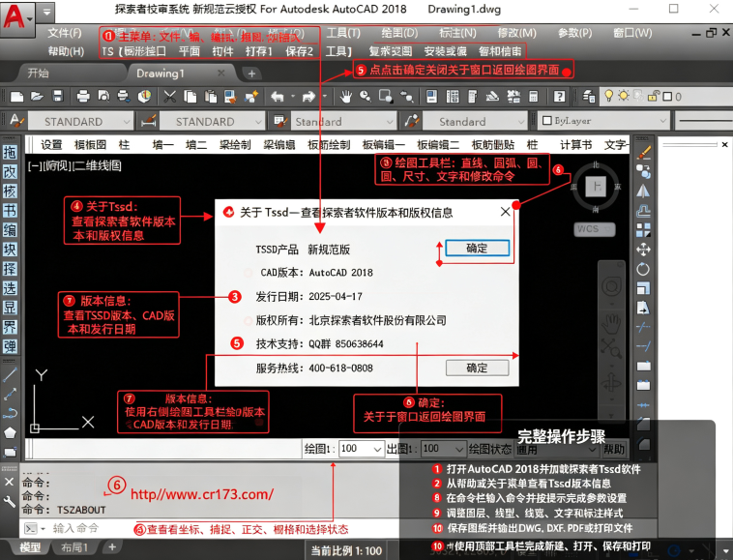Open the Standard multileader style dropdown
This screenshot has height=560, width=733.
pyautogui.click(x=475, y=122)
